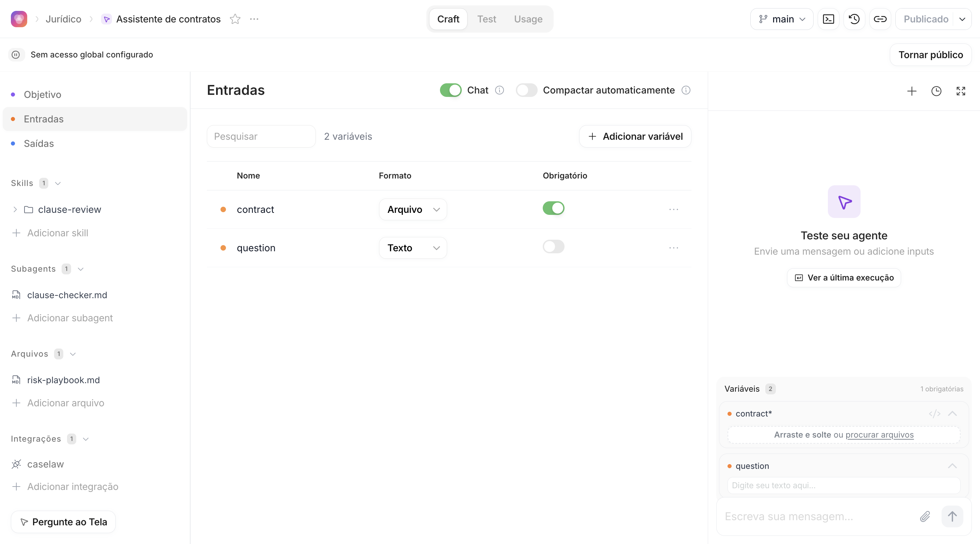Copy link using the chain icon
The height and width of the screenshot is (544, 980).
tap(880, 19)
